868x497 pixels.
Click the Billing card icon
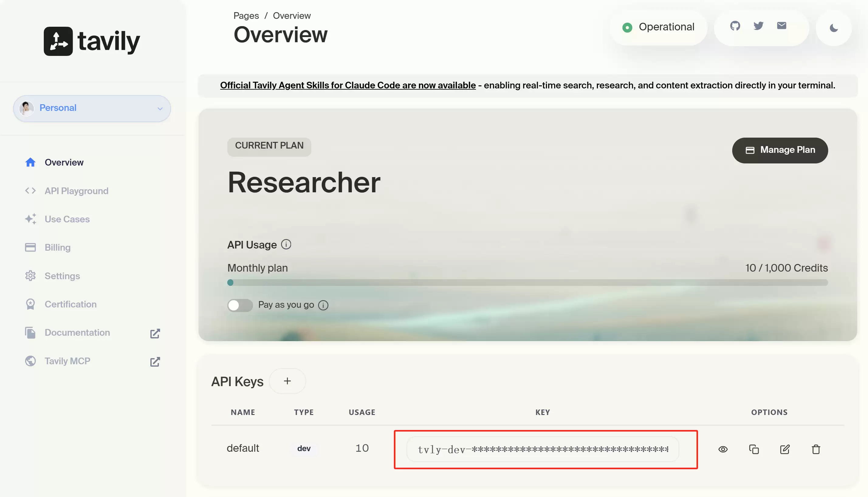tap(30, 247)
